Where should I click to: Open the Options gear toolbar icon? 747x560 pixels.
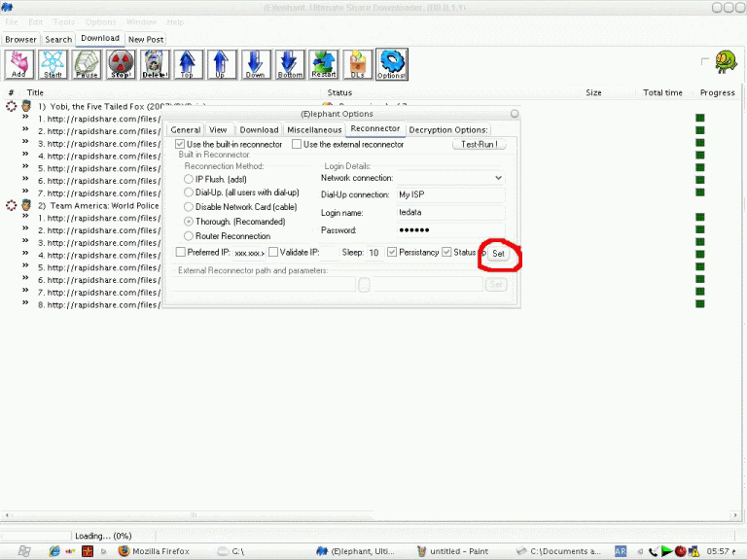pyautogui.click(x=391, y=64)
